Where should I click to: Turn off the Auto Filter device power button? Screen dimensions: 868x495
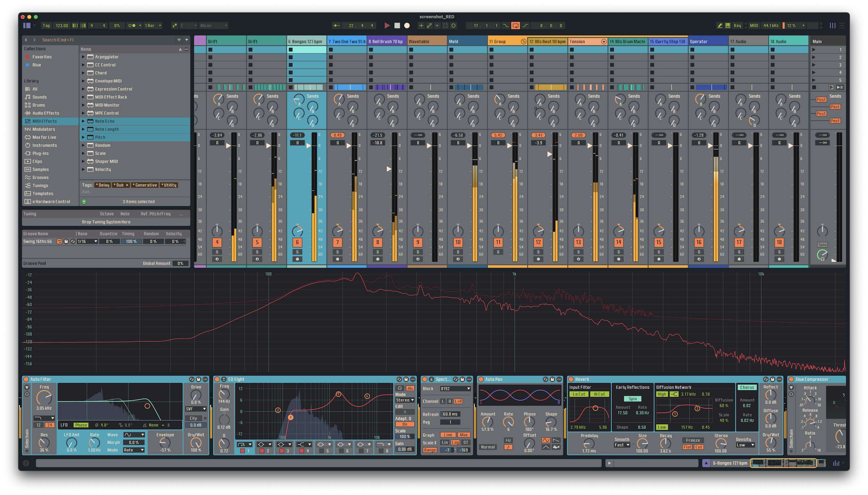coord(26,379)
